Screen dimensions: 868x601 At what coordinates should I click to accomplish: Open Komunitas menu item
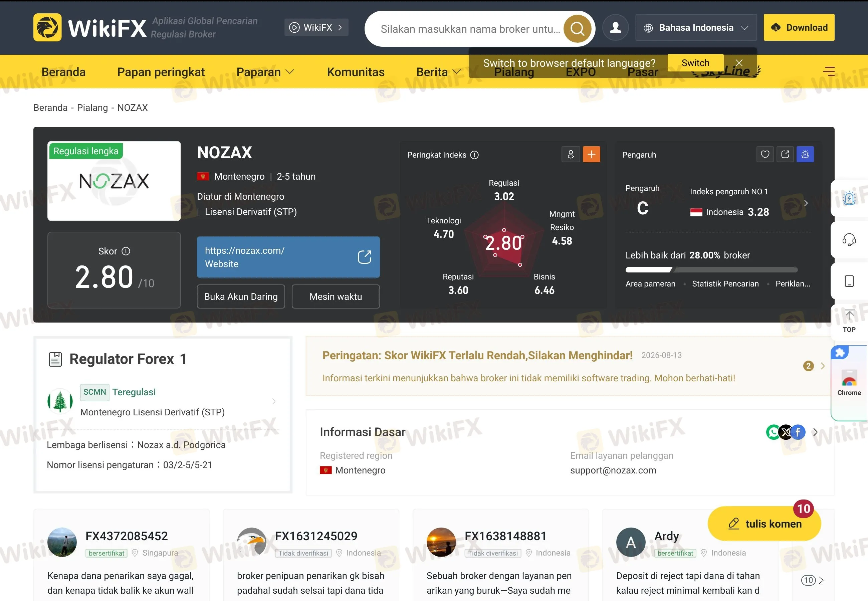coord(356,72)
